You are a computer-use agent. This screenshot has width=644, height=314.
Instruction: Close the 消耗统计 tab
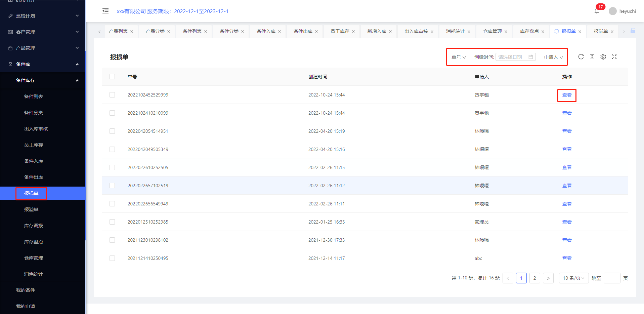(469, 32)
